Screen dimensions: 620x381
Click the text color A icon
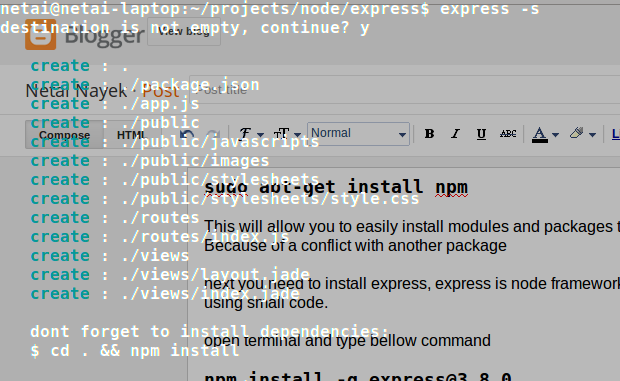pyautogui.click(x=540, y=134)
